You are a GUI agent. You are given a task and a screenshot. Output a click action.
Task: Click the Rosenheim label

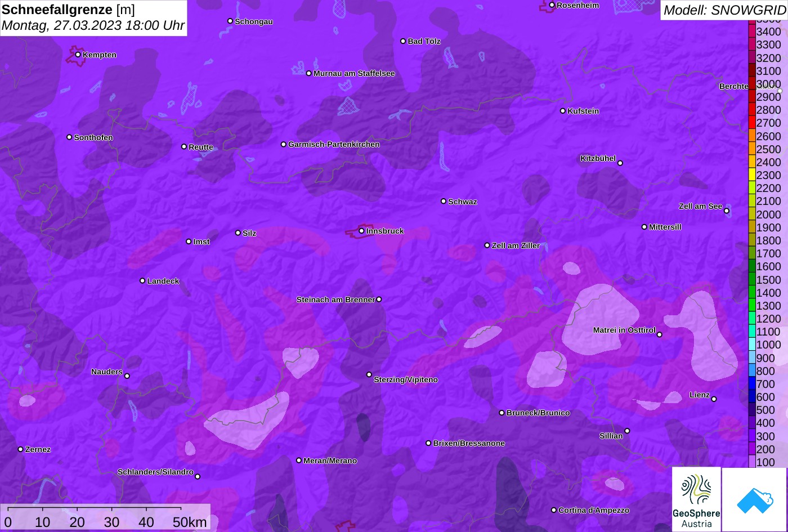tap(578, 5)
